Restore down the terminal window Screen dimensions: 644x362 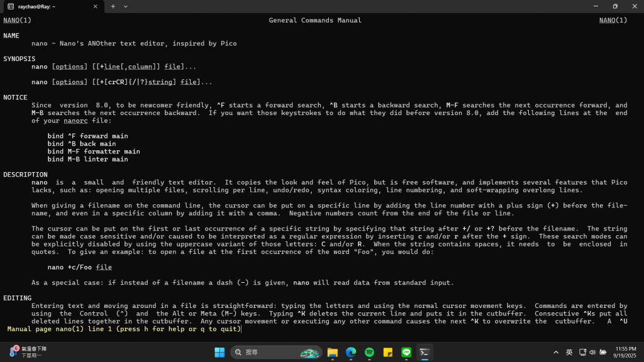[x=615, y=6]
